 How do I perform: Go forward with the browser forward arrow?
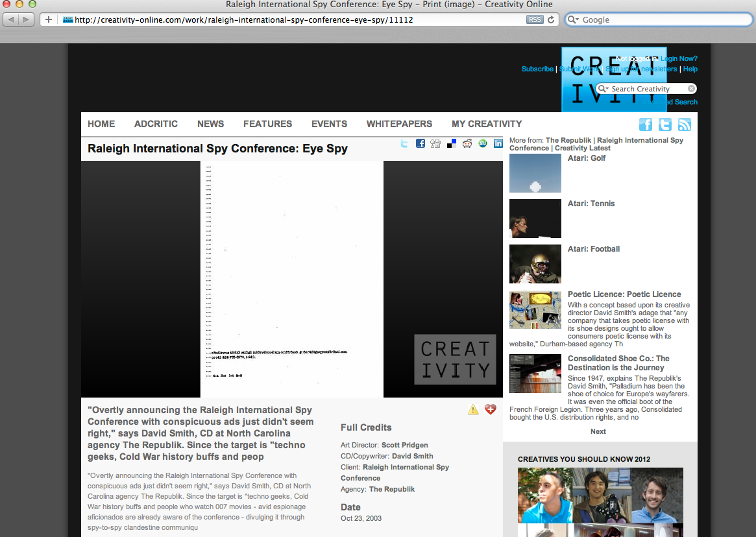tap(27, 19)
